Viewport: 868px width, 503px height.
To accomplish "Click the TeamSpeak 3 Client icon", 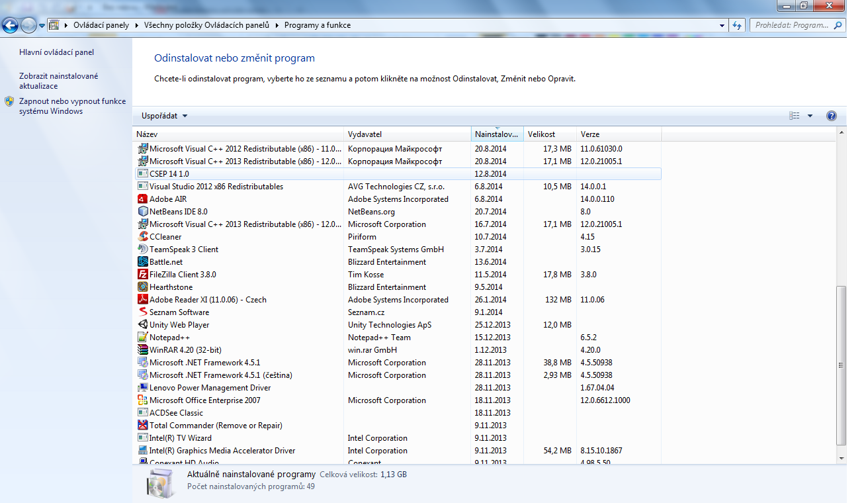I will click(x=142, y=250).
